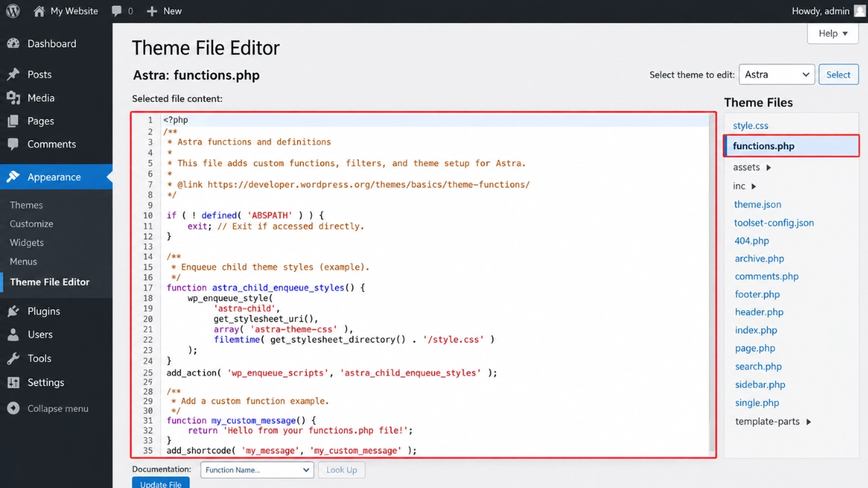Click the Comments icon in sidebar
868x488 pixels.
pos(13,144)
